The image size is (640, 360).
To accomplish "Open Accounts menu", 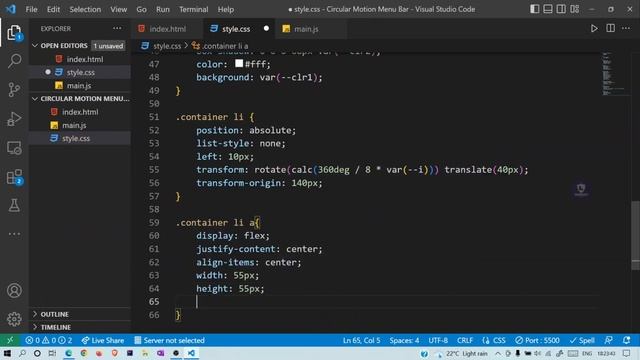I will (x=14, y=291).
